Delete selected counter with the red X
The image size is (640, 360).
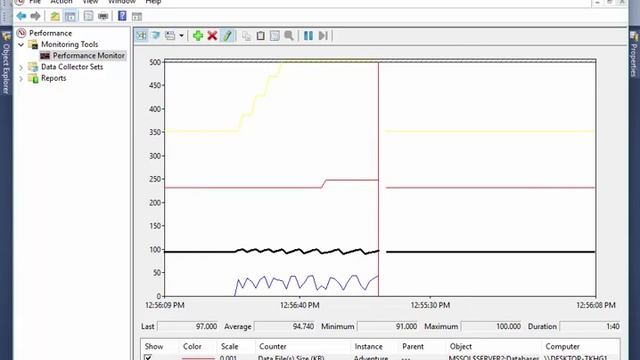tap(212, 36)
